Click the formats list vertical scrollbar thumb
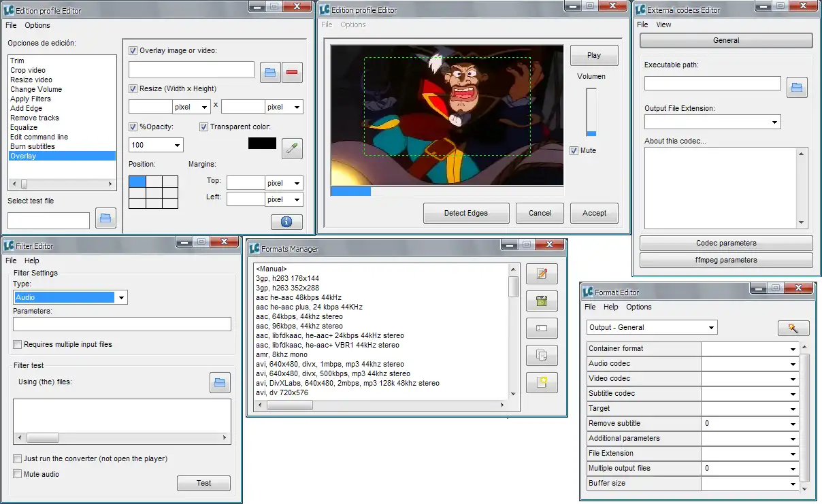Screen dimensions: 822x504 click(514, 286)
